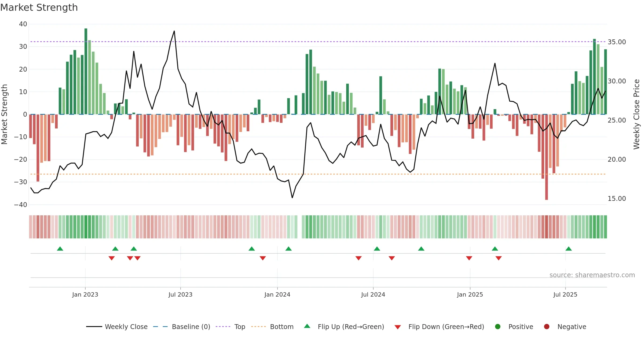Click the 30.00 price axis tick

click(x=617, y=81)
